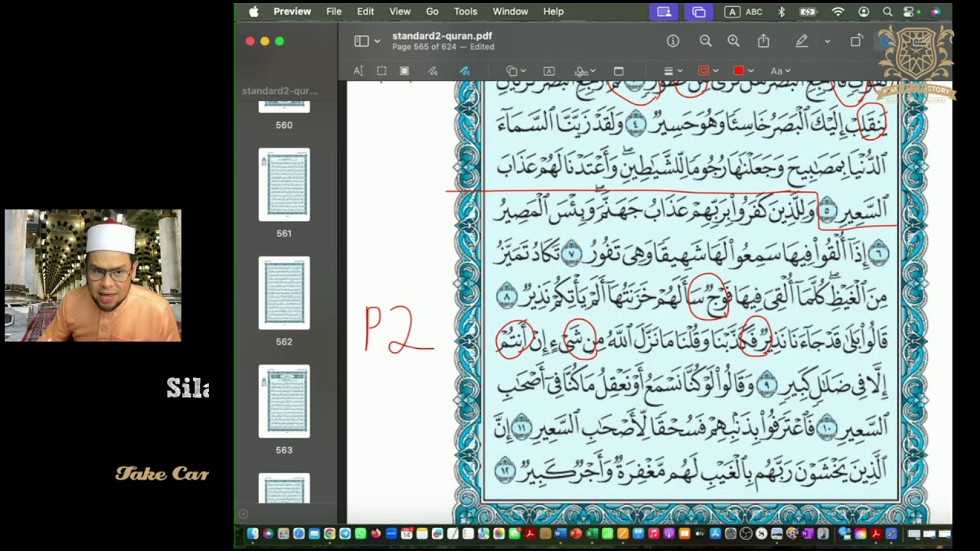
Task: Select the Rectangular Selection tool
Action: (381, 71)
